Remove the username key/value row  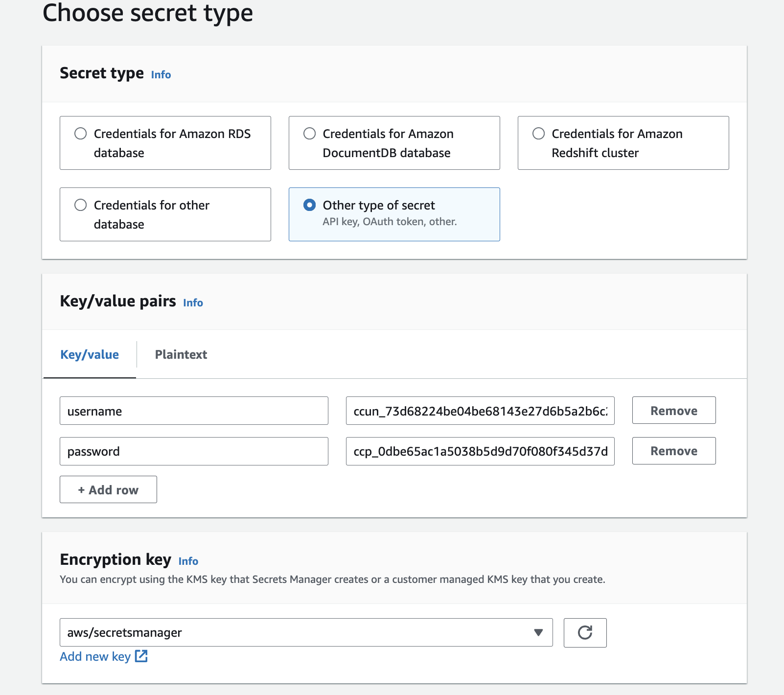coord(673,411)
